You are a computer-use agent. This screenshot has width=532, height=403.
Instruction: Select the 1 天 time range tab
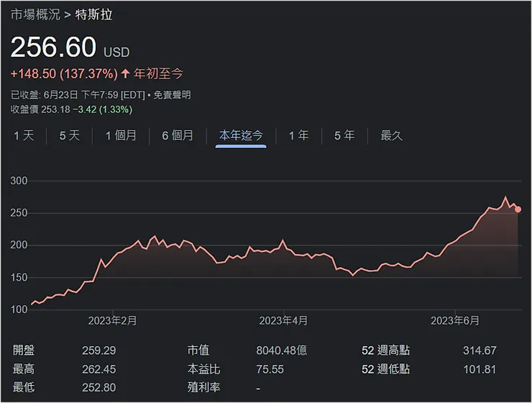[24, 136]
